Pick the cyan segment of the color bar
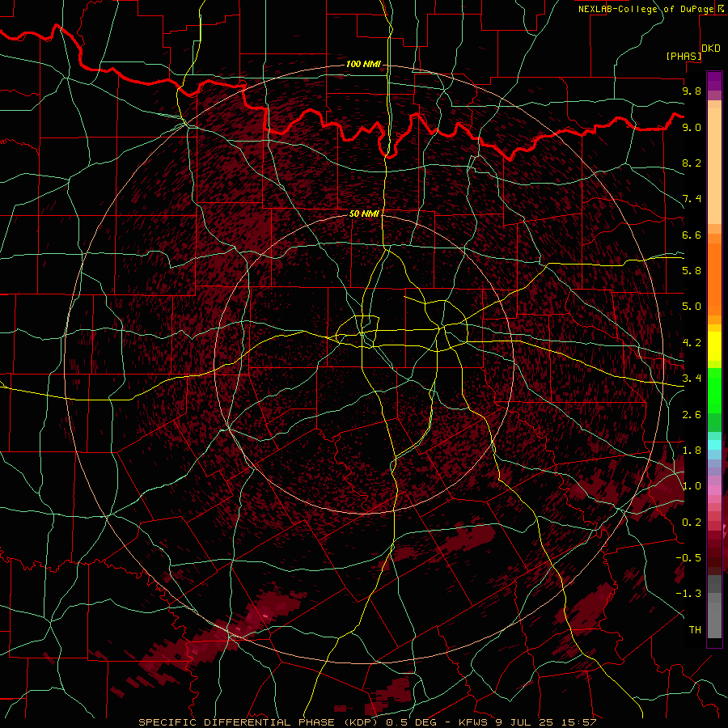728x728 pixels. [x=714, y=445]
